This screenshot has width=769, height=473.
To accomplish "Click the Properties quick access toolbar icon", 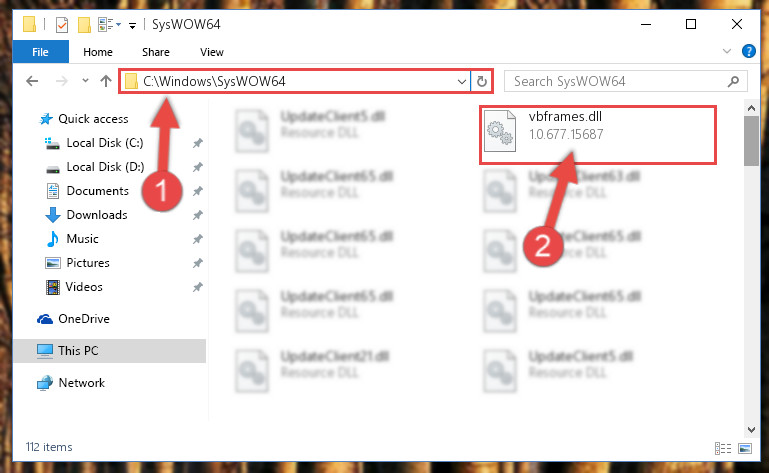I will 62,24.
